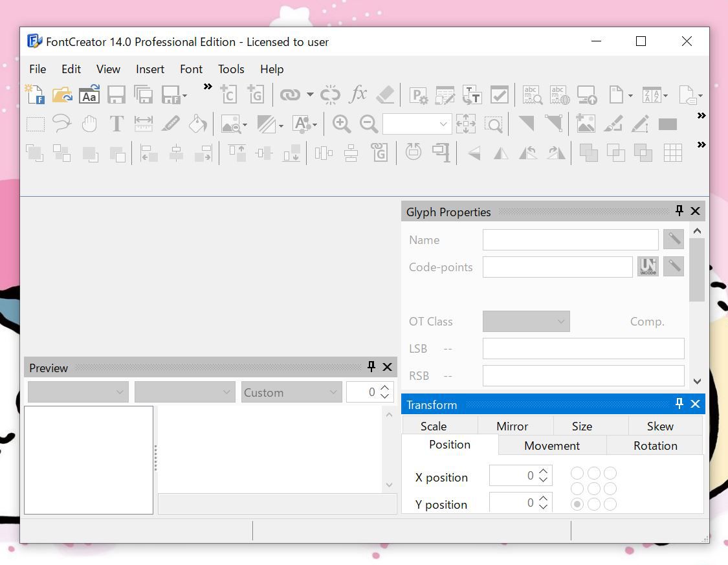Select the Fill bucket tool

[x=198, y=124]
